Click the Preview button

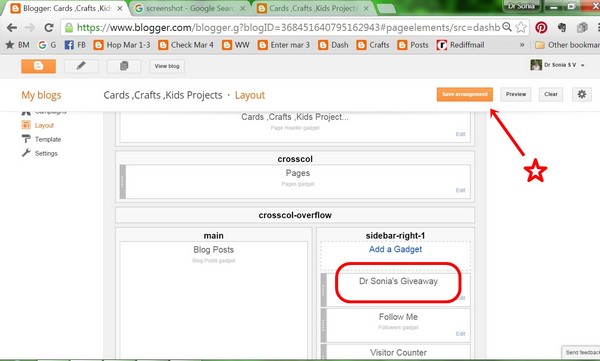516,94
